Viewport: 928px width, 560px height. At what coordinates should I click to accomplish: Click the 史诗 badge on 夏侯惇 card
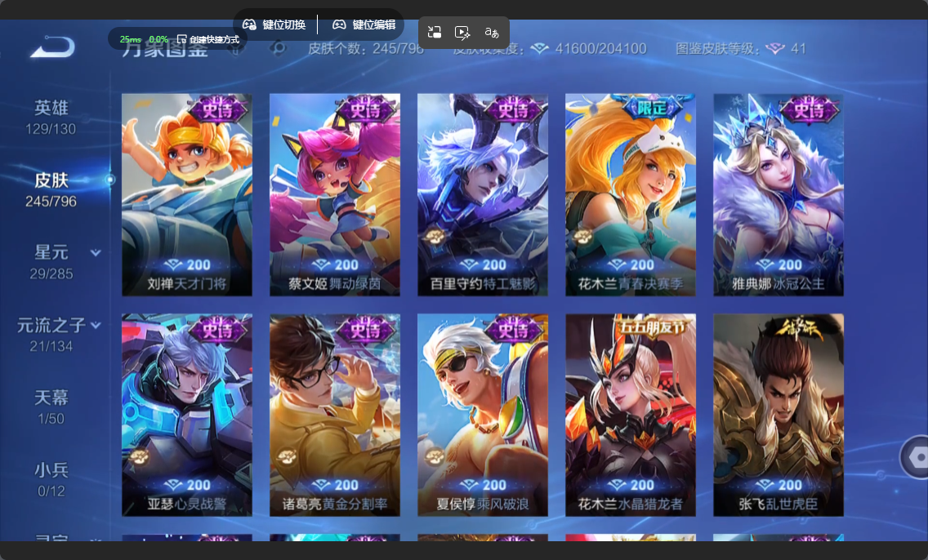[x=514, y=329]
